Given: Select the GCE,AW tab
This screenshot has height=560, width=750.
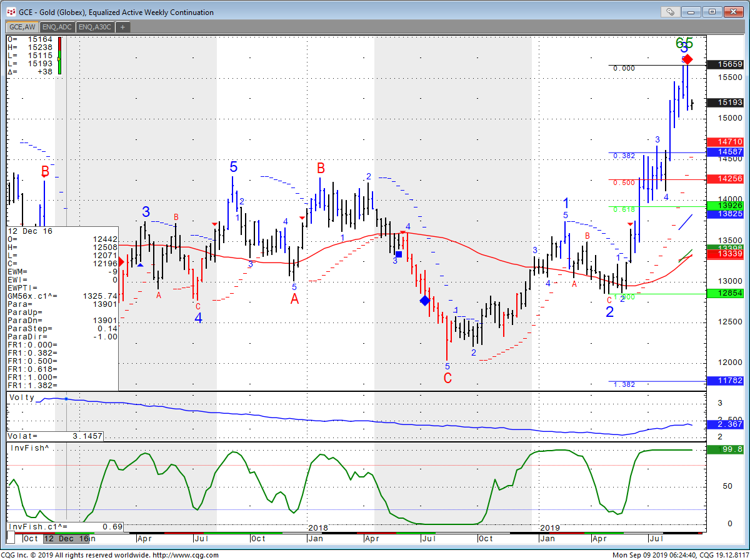Looking at the screenshot, I should 22,27.
